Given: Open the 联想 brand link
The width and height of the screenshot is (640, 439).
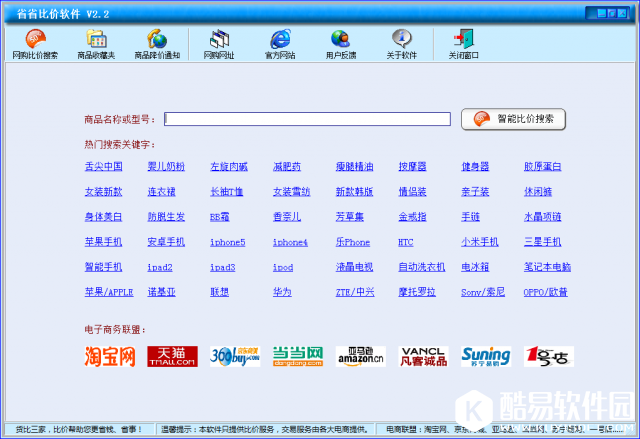Looking at the screenshot, I should 220,292.
